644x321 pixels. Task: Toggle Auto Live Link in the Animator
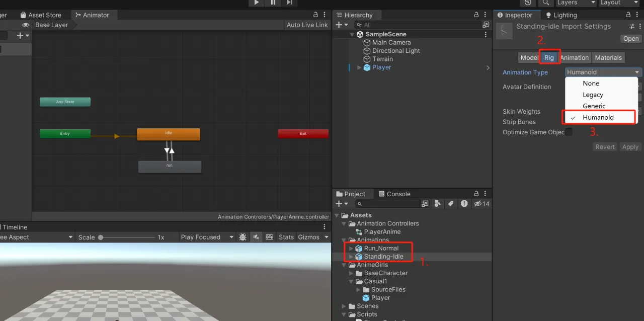click(x=307, y=25)
